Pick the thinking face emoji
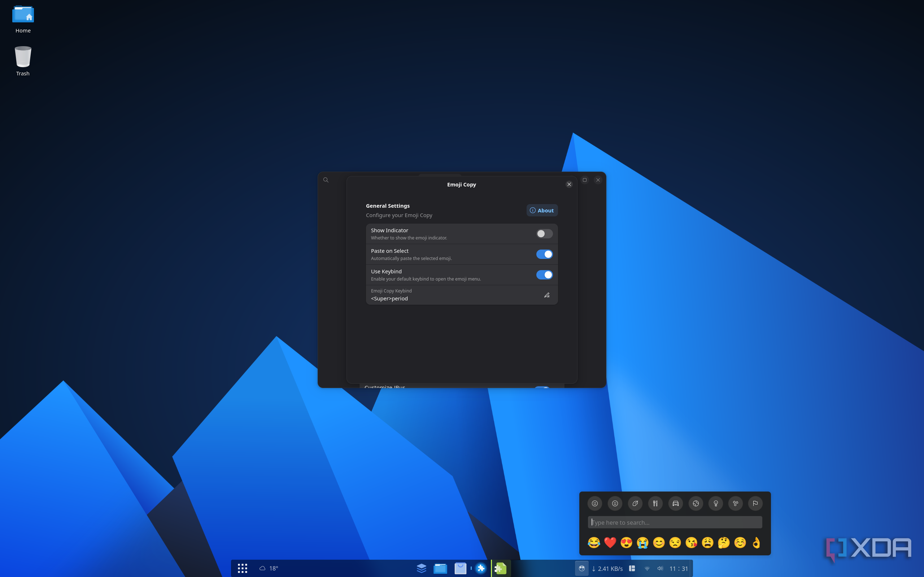Image resolution: width=924 pixels, height=577 pixels. (x=724, y=542)
